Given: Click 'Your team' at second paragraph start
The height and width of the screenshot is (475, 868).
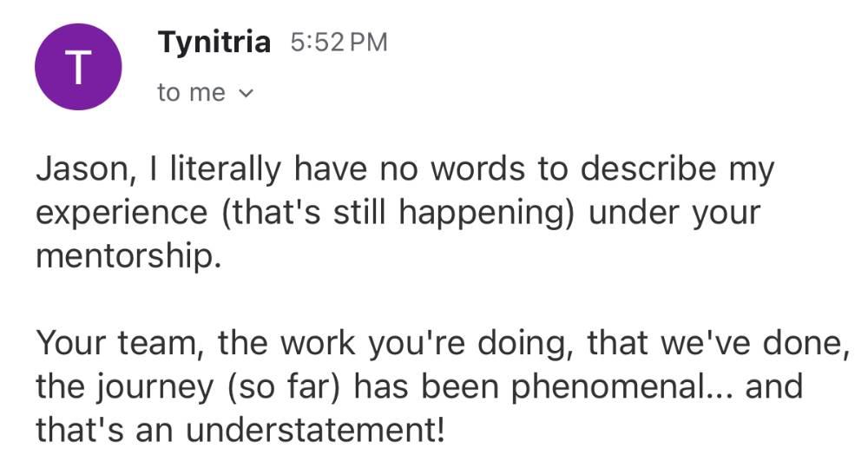Looking at the screenshot, I should pos(121,343).
